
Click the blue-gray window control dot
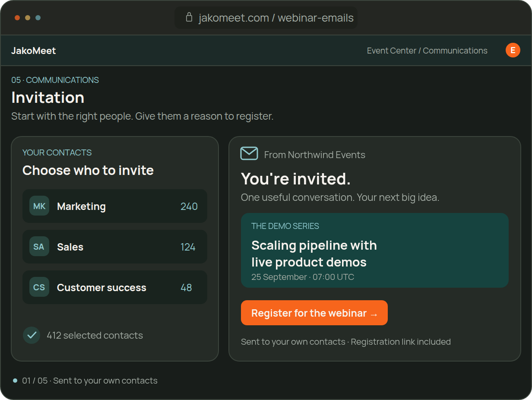click(38, 18)
